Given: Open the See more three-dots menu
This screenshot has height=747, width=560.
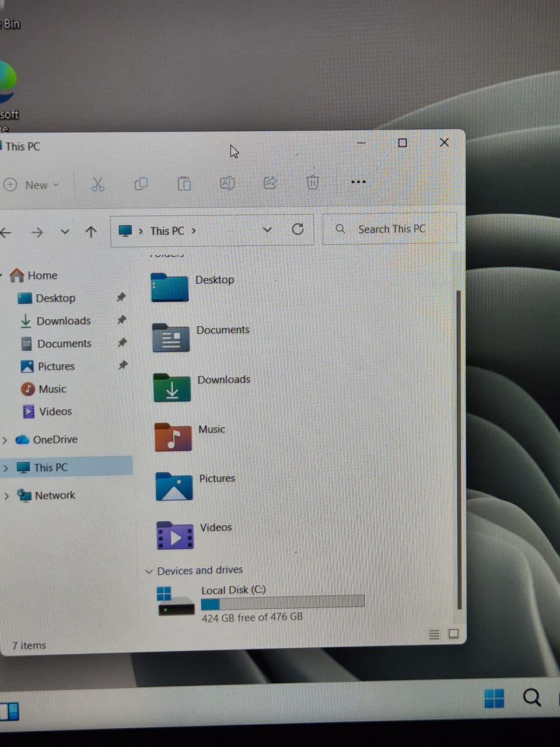Looking at the screenshot, I should coord(358,181).
